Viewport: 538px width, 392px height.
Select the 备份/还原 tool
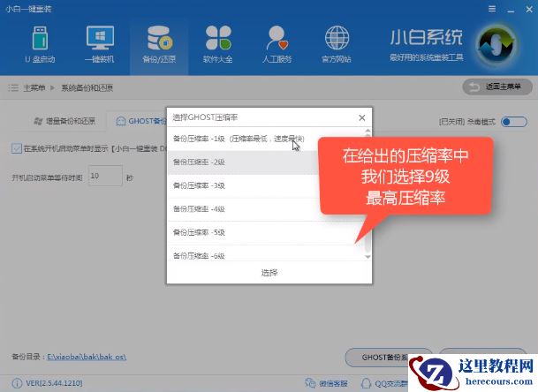pyautogui.click(x=159, y=45)
